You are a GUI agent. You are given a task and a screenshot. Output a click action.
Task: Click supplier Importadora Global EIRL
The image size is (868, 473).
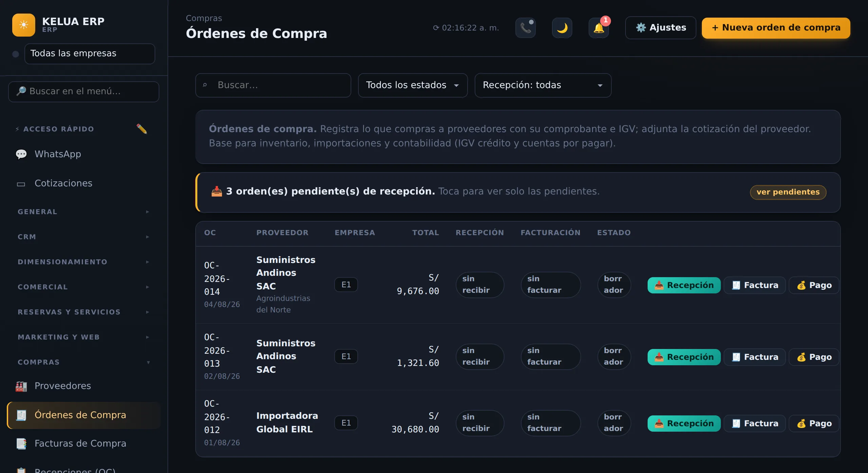287,423
